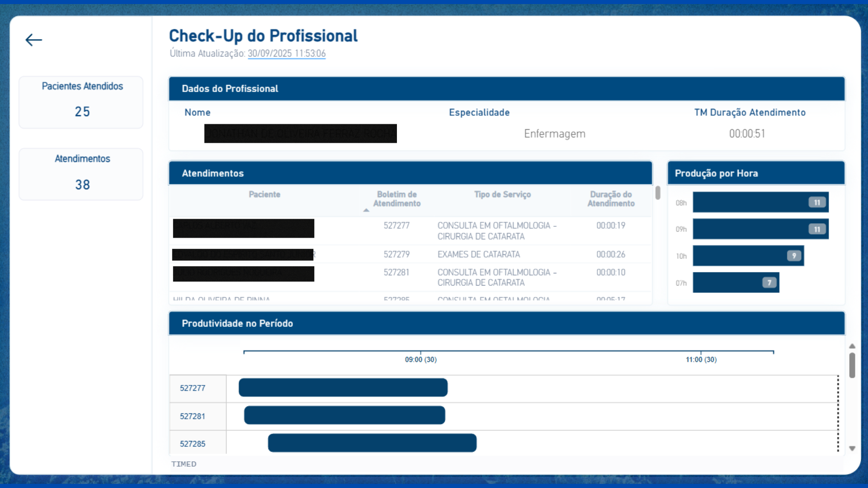Sort by Tipo de Serviço column

pos(502,194)
